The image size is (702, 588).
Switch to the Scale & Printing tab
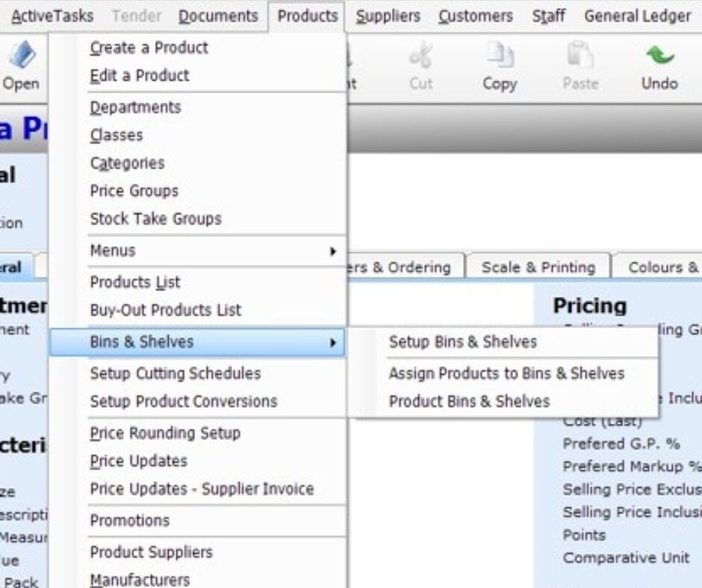tap(538, 267)
